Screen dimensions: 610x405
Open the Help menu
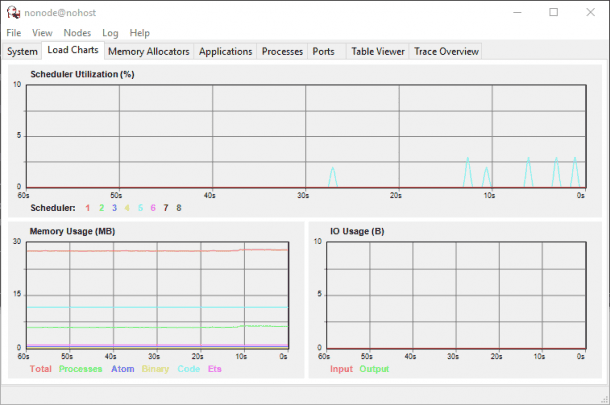tap(140, 33)
